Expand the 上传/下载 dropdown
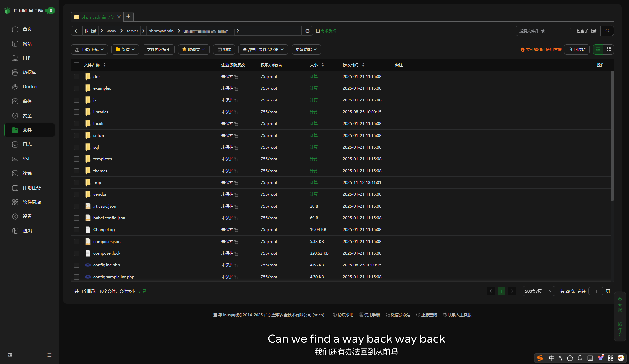 pos(89,49)
